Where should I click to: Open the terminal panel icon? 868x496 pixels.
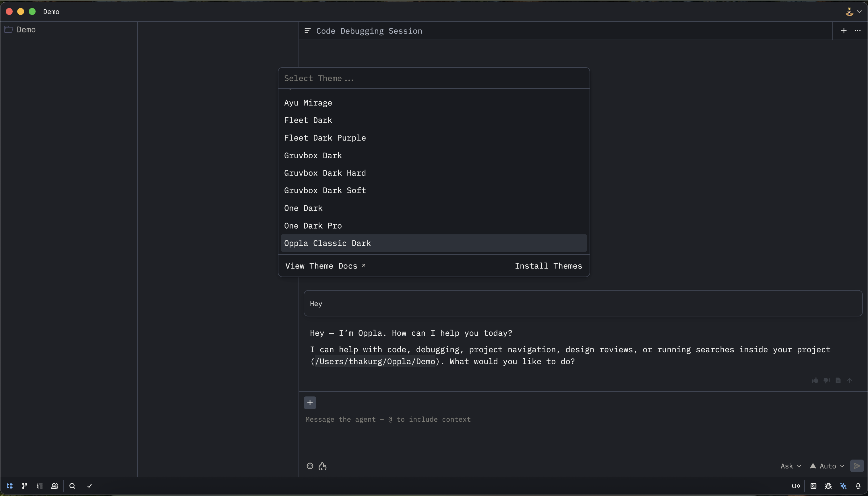(x=813, y=486)
